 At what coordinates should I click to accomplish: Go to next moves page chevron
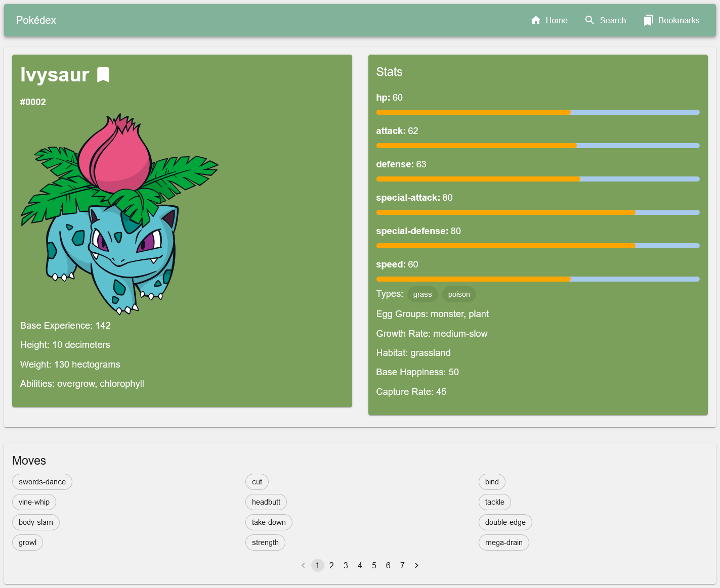(x=416, y=565)
